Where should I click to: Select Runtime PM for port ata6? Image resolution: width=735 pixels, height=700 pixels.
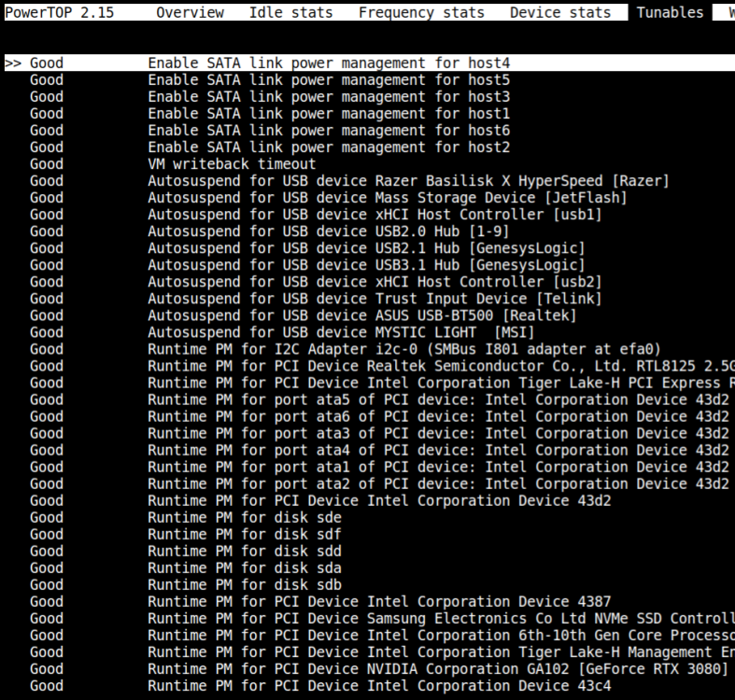point(380,417)
